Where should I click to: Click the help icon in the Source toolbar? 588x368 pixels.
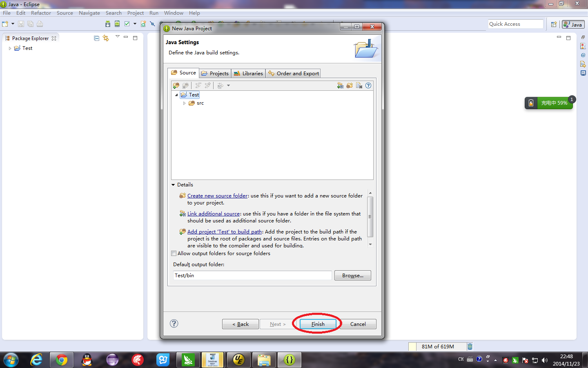click(x=368, y=85)
